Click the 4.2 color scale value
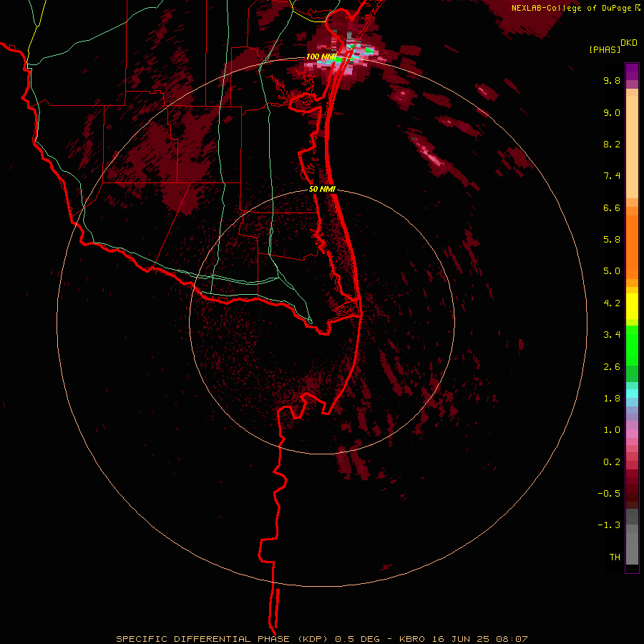Viewport: 644px width, 644px height. pyautogui.click(x=612, y=303)
